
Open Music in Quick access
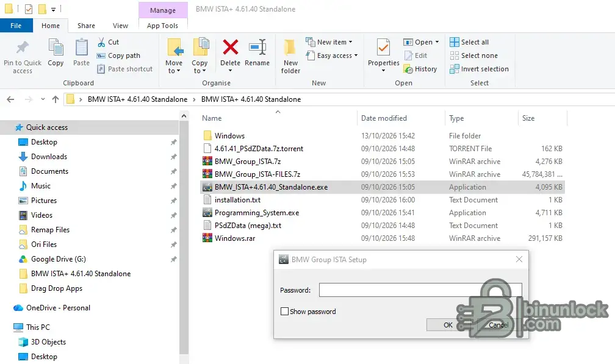(x=41, y=186)
